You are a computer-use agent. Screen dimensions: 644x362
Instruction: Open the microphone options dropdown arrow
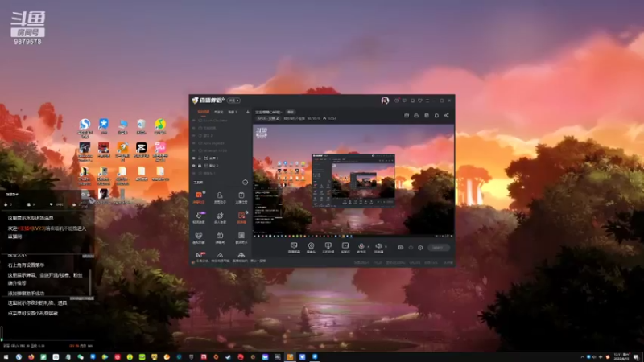[368, 247]
